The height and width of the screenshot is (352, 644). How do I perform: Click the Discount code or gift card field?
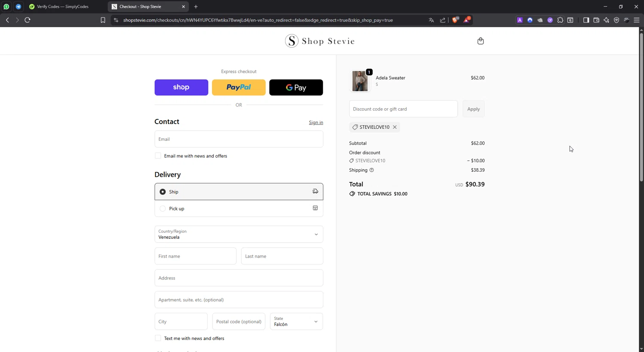(x=403, y=109)
